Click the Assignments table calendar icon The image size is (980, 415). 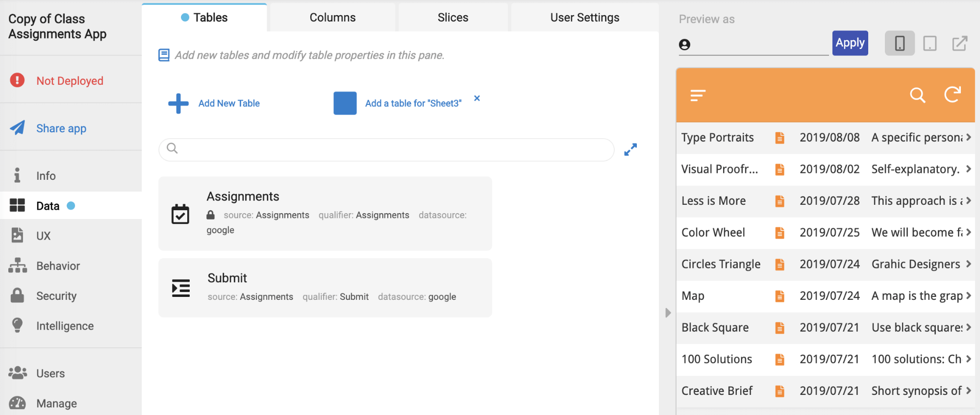tap(180, 214)
